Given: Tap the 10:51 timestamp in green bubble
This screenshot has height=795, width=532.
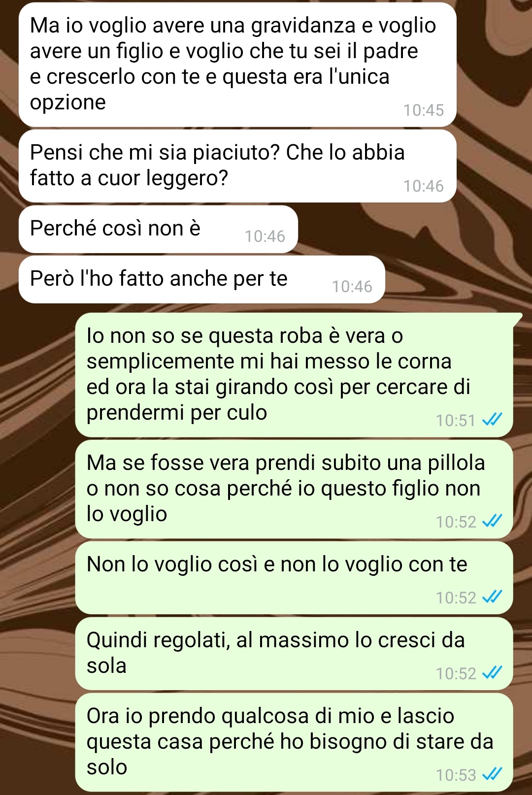Looking at the screenshot, I should [x=456, y=421].
